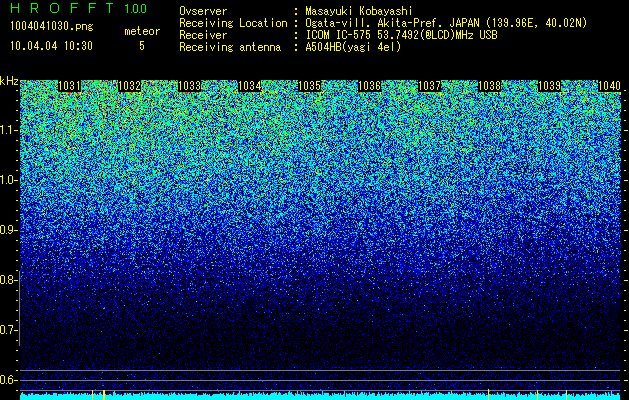This screenshot has width=629, height=400.
Task: Click the 'Receiving antenna' label
Action: coord(230,47)
